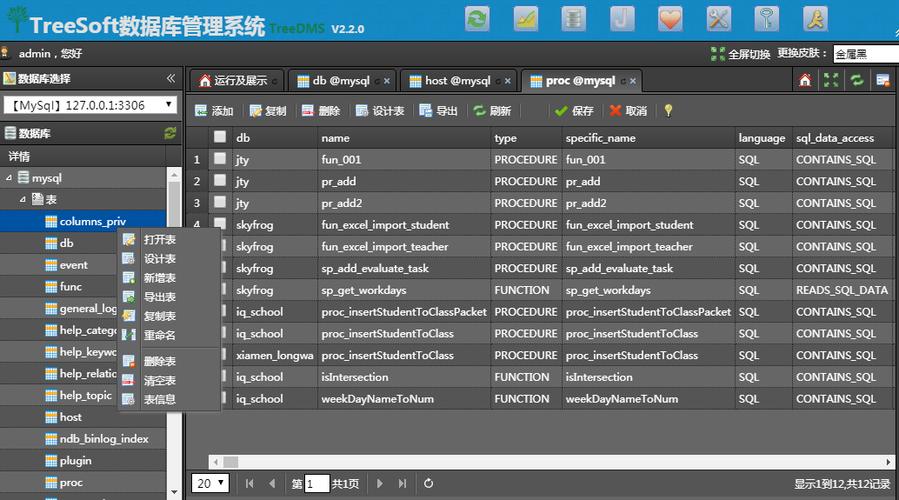Collapse the 表 tables node
The width and height of the screenshot is (899, 500).
click(x=22, y=200)
